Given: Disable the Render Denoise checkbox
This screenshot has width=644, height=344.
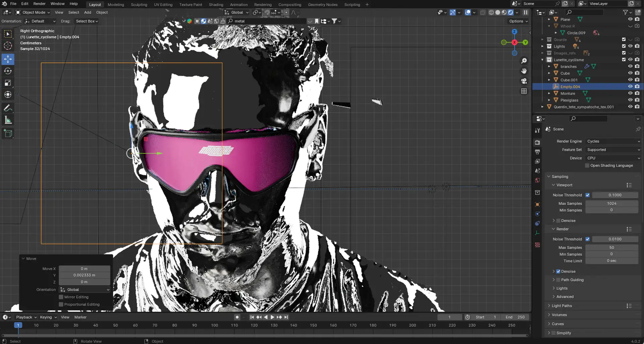Looking at the screenshot, I should (x=558, y=271).
